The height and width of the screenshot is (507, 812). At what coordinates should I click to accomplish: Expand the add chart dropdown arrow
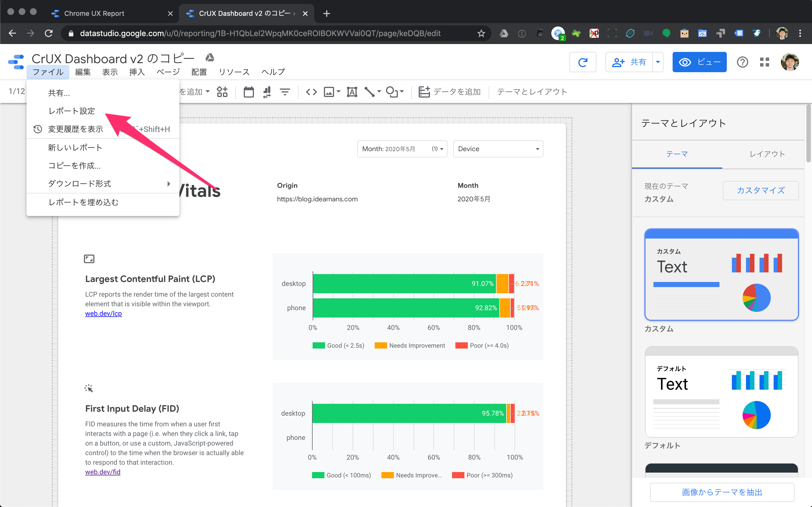point(208,92)
